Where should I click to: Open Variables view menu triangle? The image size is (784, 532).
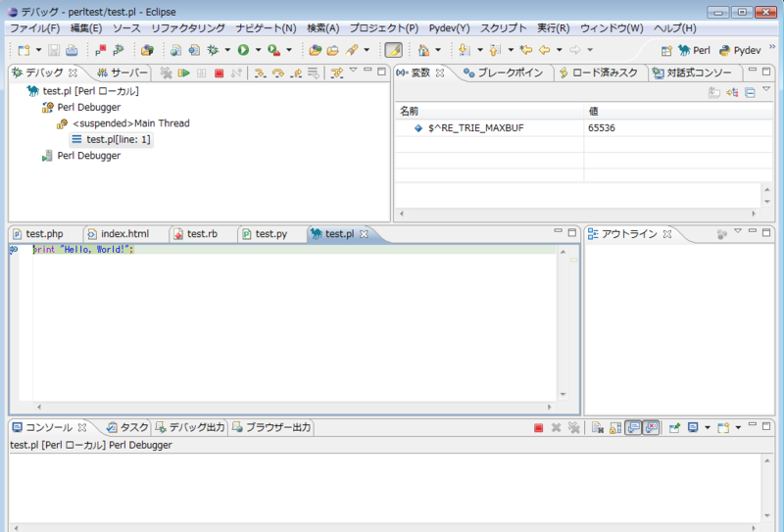766,89
